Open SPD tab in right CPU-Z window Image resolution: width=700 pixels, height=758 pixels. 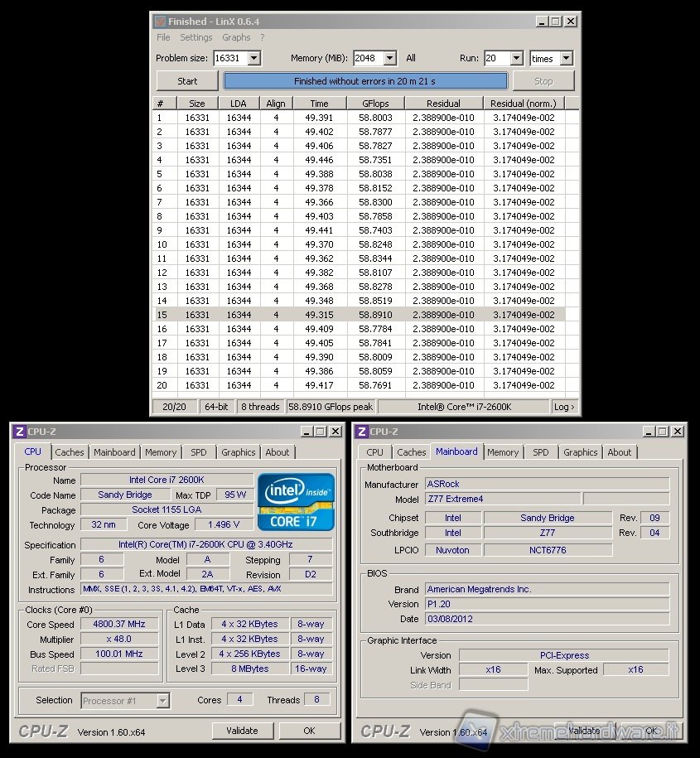point(541,452)
